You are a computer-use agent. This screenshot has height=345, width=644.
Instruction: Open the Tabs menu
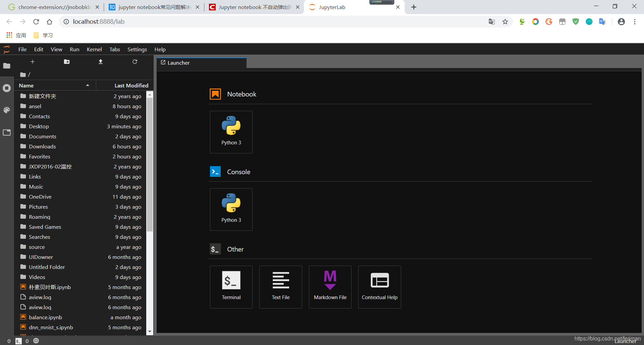tap(114, 49)
